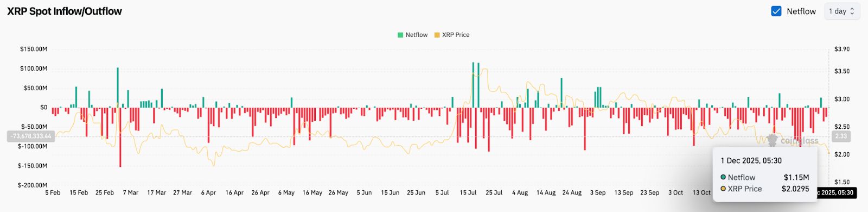This screenshot has height=212, width=868.
Task: Click the 15 Jul date label
Action: point(468,192)
